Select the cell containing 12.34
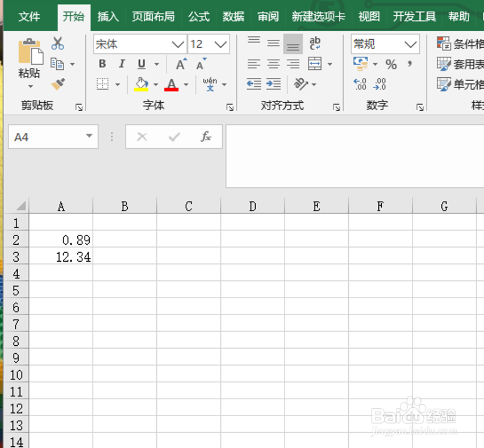 61,257
